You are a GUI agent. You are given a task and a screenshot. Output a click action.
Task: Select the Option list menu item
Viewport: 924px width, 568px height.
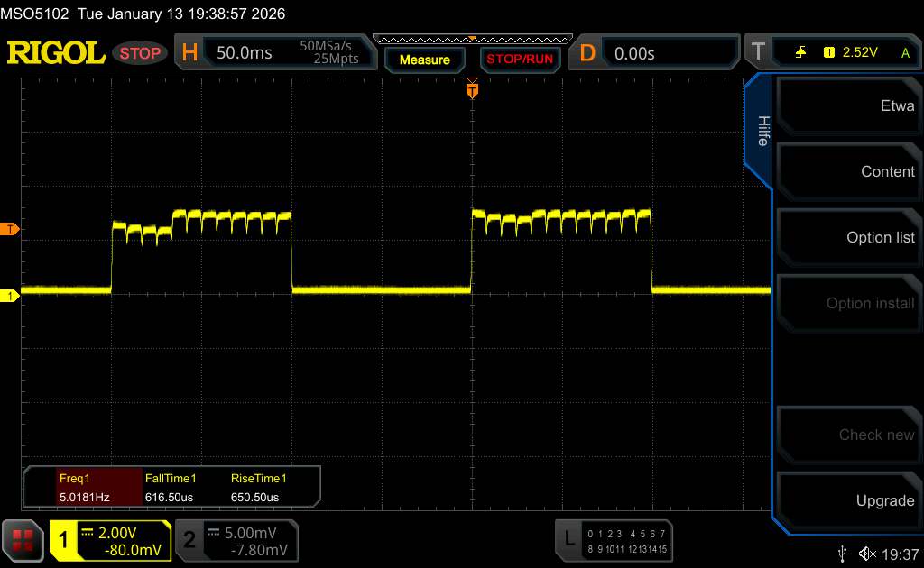(846, 237)
